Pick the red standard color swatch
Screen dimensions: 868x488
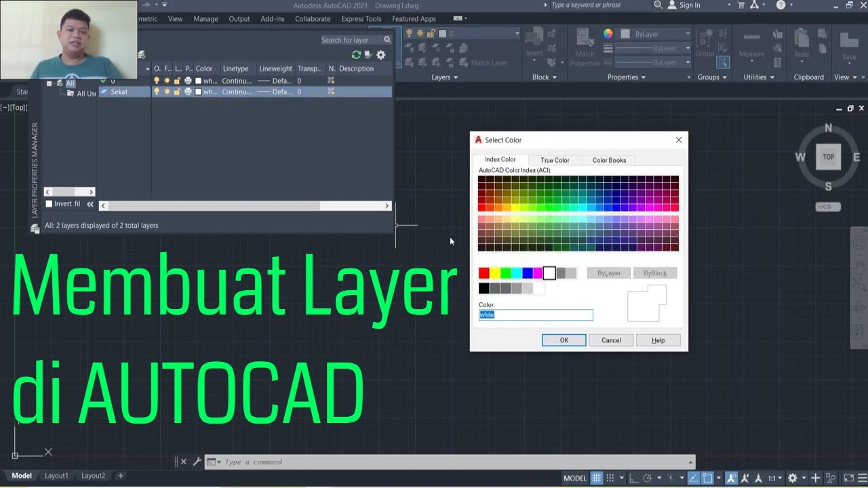pos(484,273)
